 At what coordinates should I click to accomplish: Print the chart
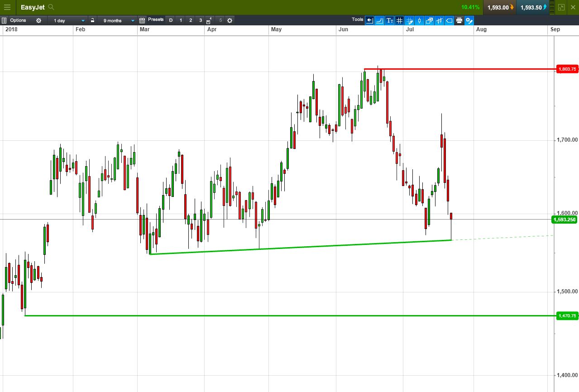point(459,20)
